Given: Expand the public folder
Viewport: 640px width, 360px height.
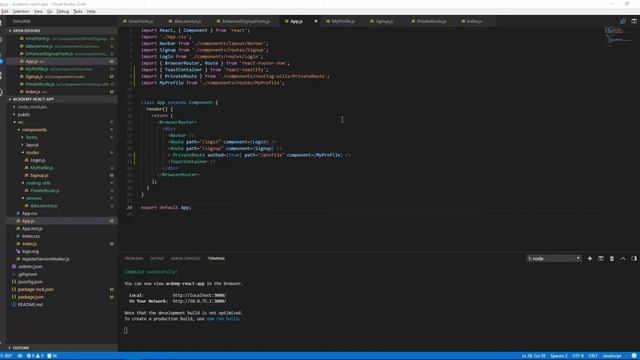Looking at the screenshot, I should tap(24, 115).
